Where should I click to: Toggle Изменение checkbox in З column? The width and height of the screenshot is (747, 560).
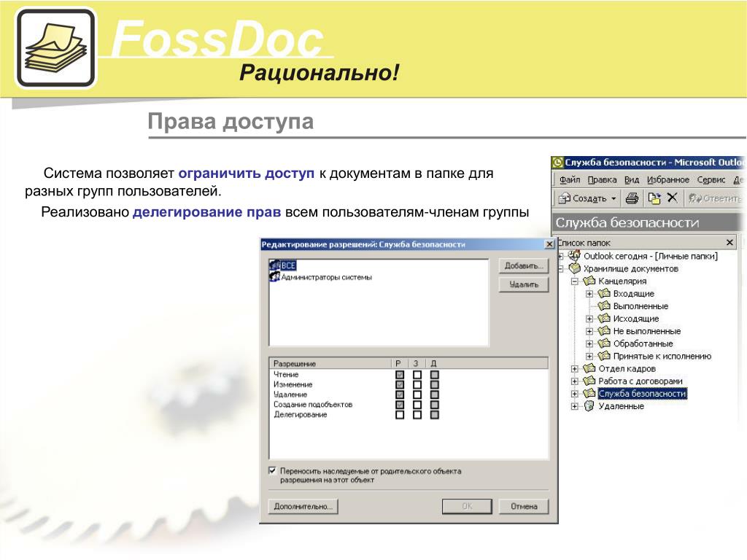[417, 385]
